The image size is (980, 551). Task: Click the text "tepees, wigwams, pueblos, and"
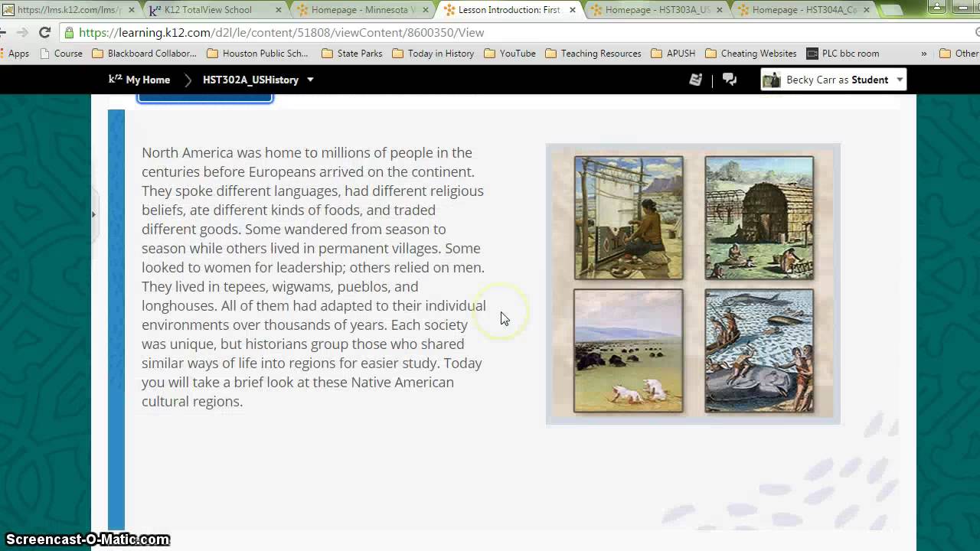pyautogui.click(x=321, y=286)
